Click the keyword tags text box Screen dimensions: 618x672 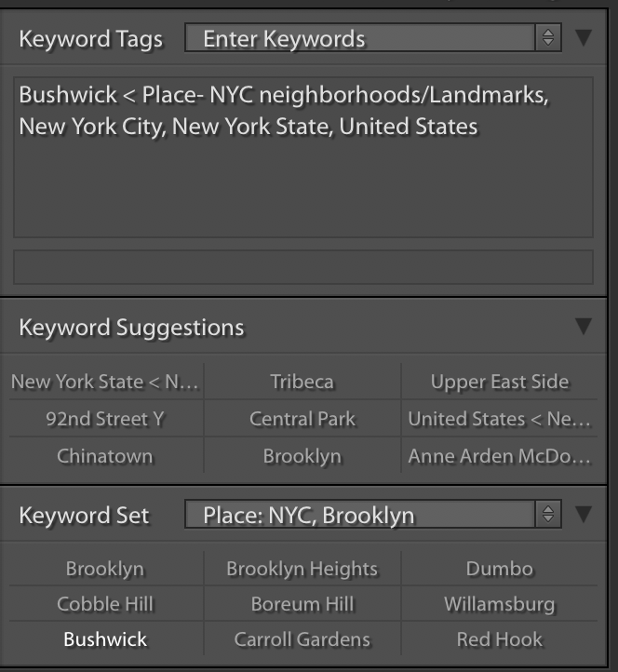(303, 156)
